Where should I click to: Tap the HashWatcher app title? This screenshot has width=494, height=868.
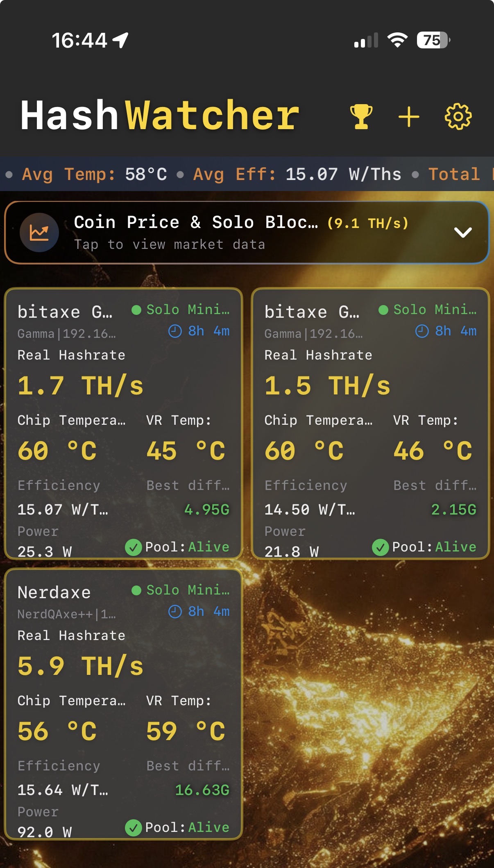tap(160, 116)
